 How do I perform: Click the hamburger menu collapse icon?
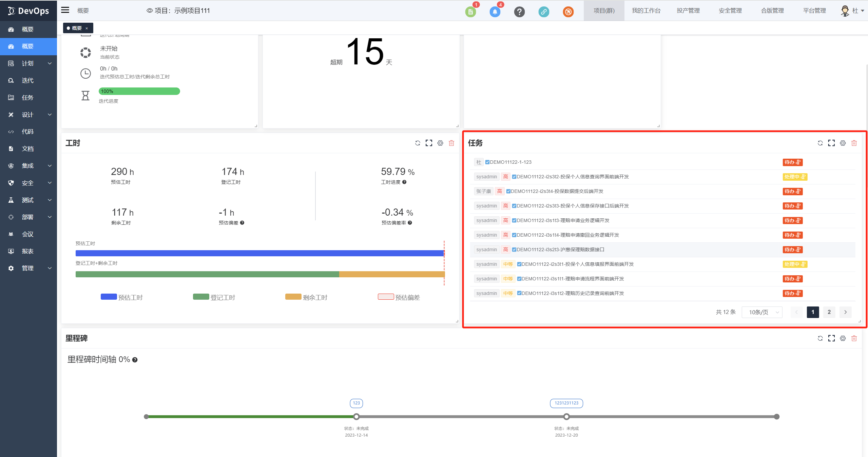click(x=65, y=10)
